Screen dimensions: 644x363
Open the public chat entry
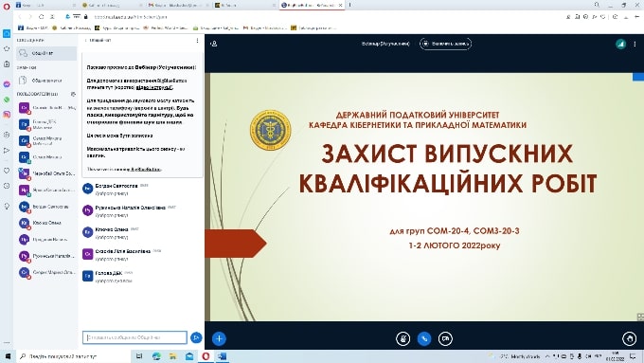(x=46, y=53)
